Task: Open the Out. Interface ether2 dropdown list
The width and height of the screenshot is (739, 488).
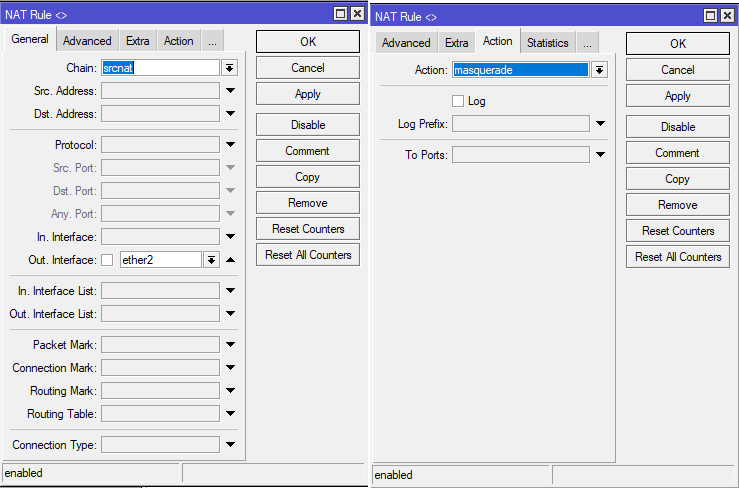Action: (211, 260)
